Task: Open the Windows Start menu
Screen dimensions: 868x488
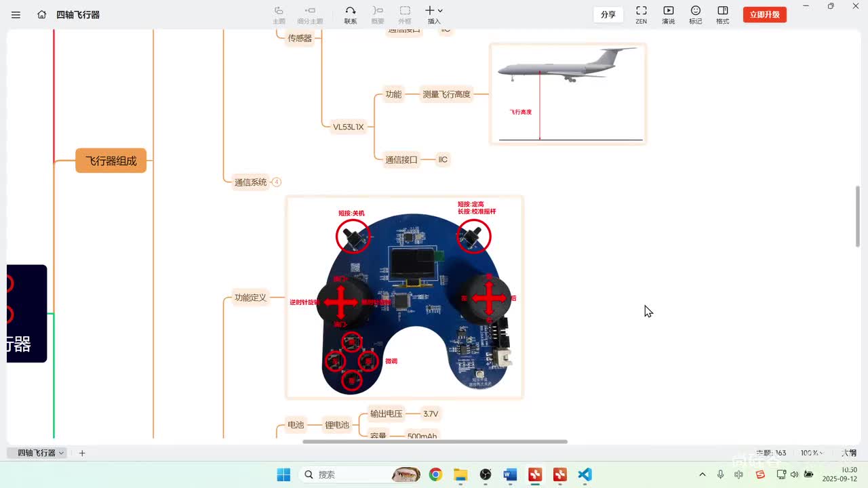Action: click(283, 474)
